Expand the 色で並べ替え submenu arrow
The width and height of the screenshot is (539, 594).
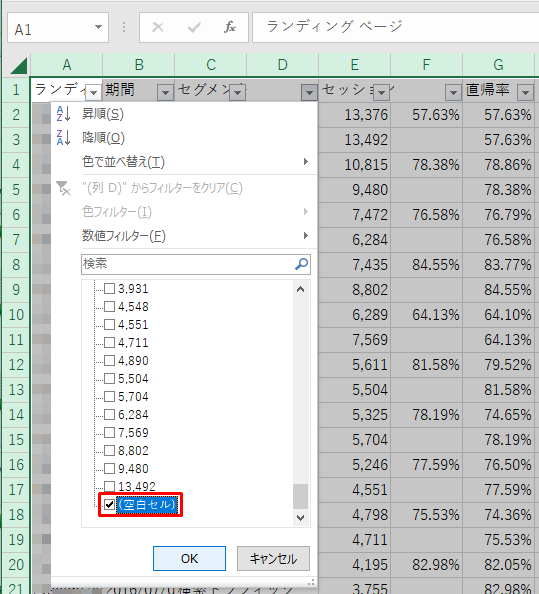click(306, 162)
